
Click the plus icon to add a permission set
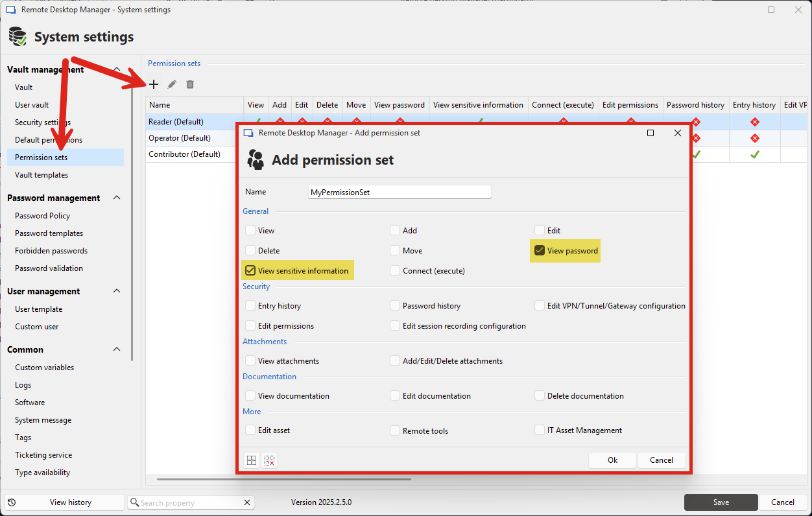tap(154, 84)
